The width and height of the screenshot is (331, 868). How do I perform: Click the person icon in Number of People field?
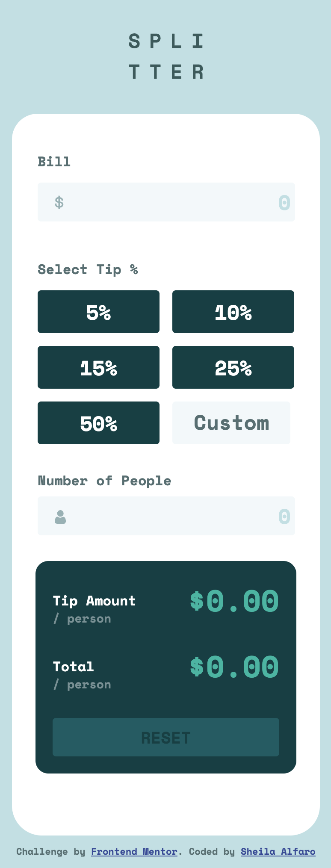(59, 516)
